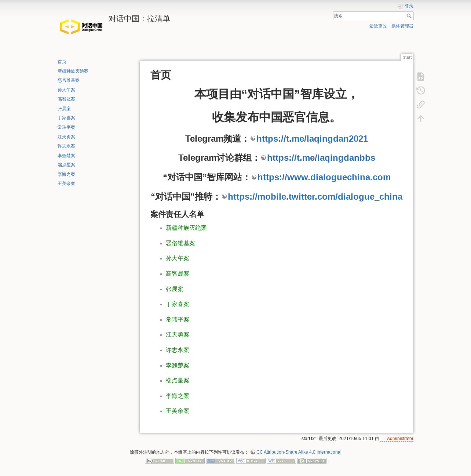
Task: Click the Administrator user link
Action: (x=400, y=439)
